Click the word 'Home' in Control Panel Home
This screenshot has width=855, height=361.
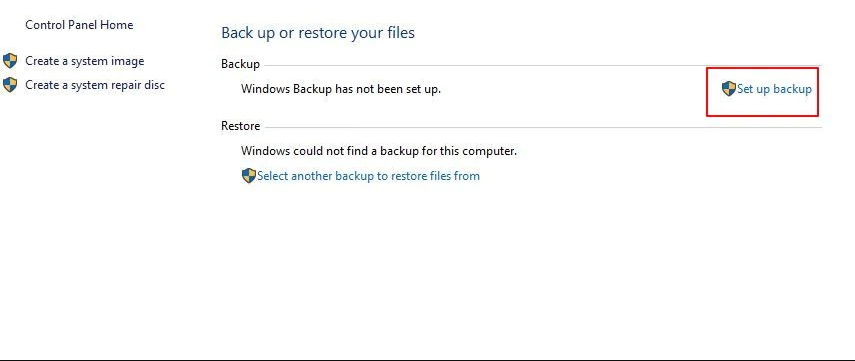[x=117, y=25]
